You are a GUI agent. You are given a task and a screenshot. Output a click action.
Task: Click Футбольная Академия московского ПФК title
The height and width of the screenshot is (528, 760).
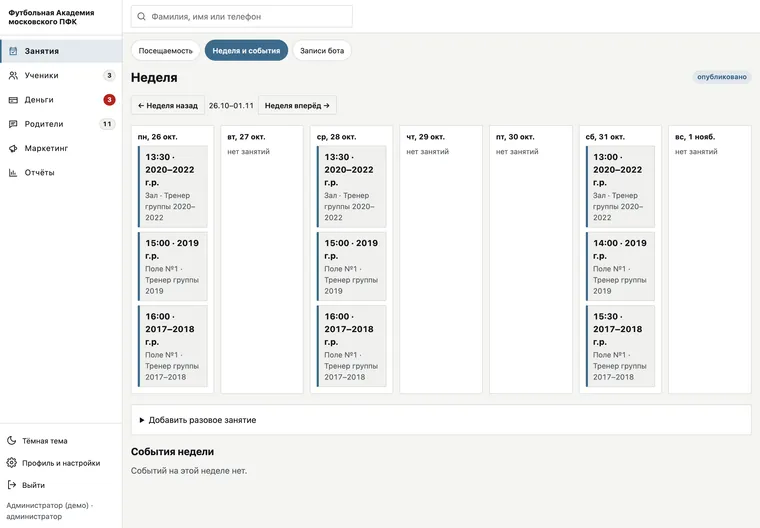(51, 17)
